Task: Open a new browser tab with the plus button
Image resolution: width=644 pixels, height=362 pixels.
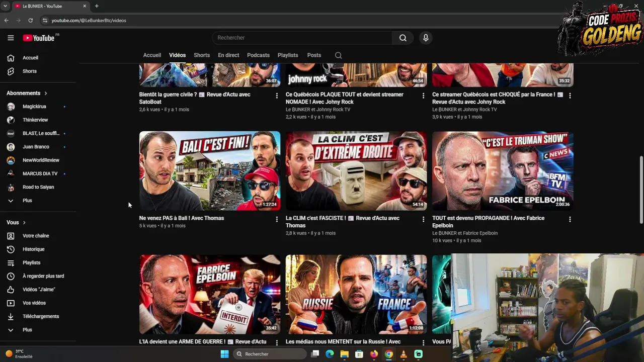Action: click(97, 6)
